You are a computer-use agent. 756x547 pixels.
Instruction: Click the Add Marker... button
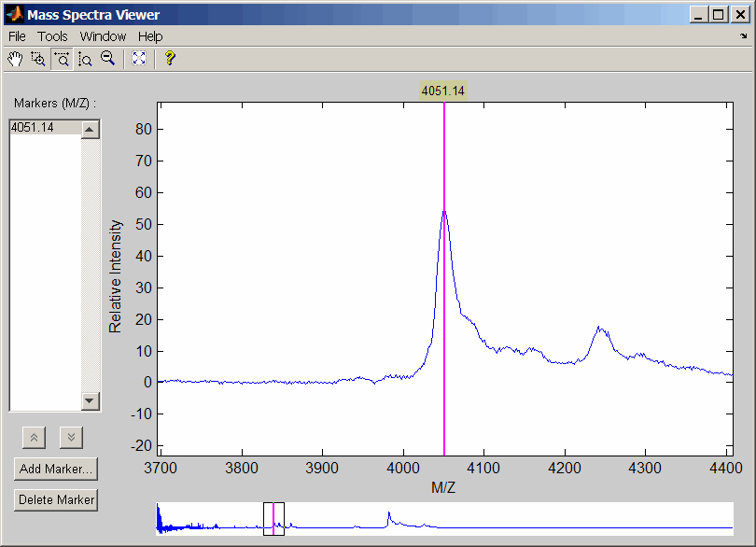[56, 469]
